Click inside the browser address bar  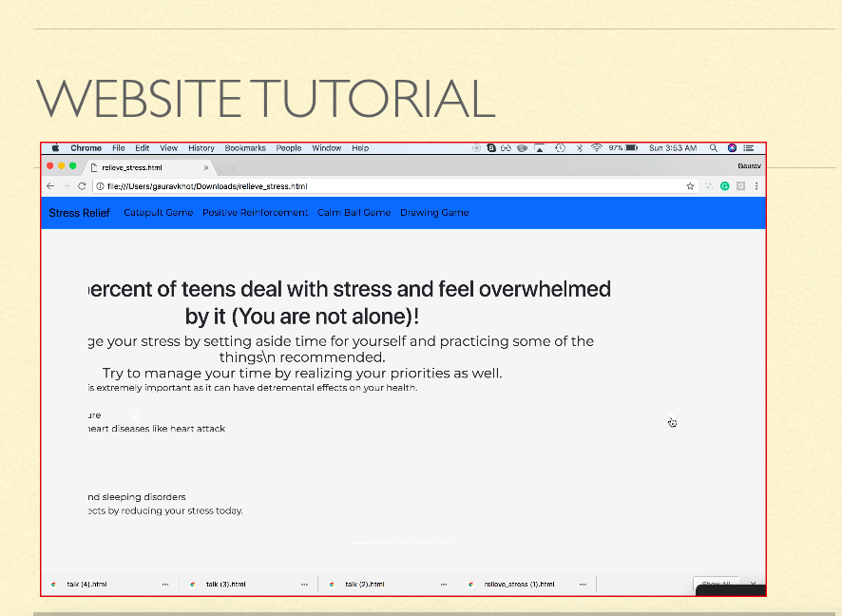click(285, 185)
